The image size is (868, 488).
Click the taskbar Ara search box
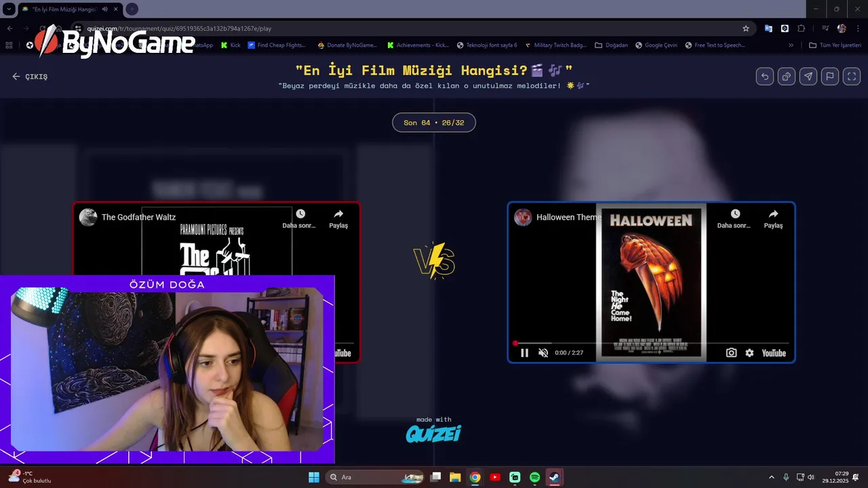[x=374, y=477]
